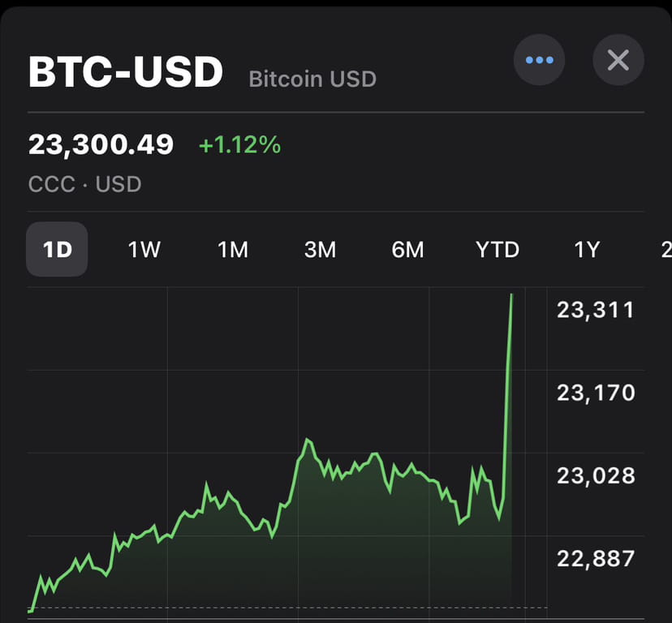Show the 6M chart range

(407, 250)
